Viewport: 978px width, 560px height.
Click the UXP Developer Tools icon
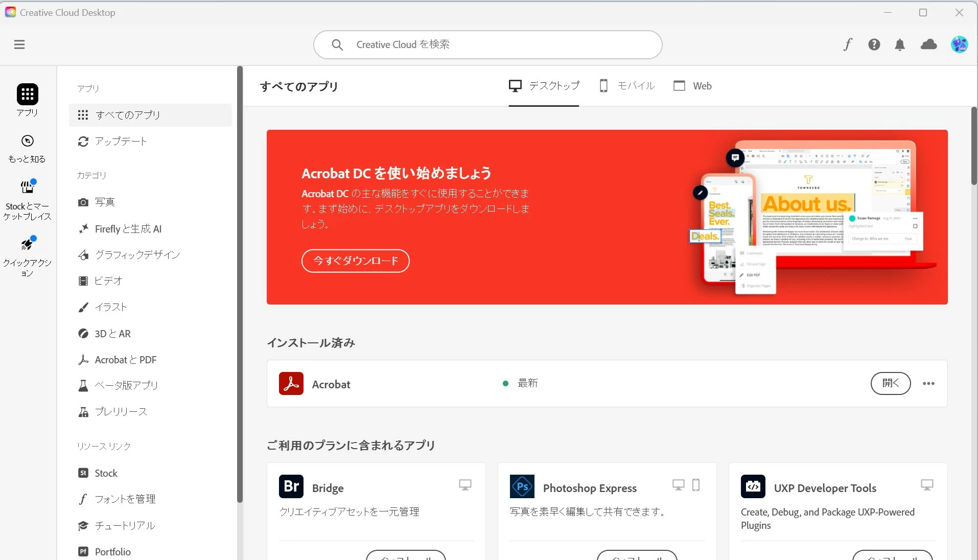tap(753, 486)
